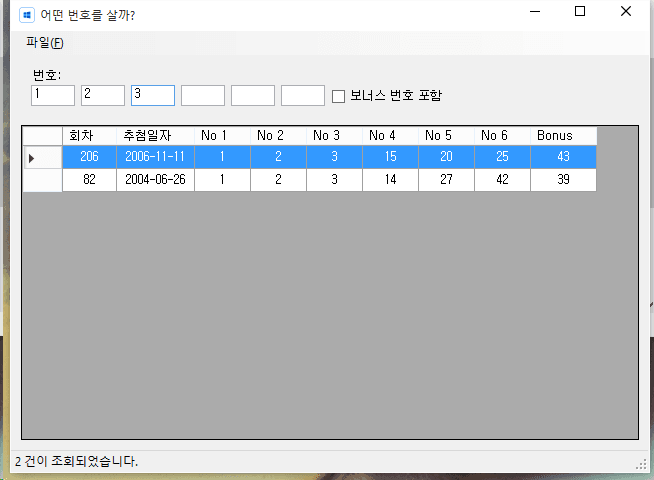Click the Bonus cell with value 39
The height and width of the screenshot is (480, 654).
[x=563, y=180]
